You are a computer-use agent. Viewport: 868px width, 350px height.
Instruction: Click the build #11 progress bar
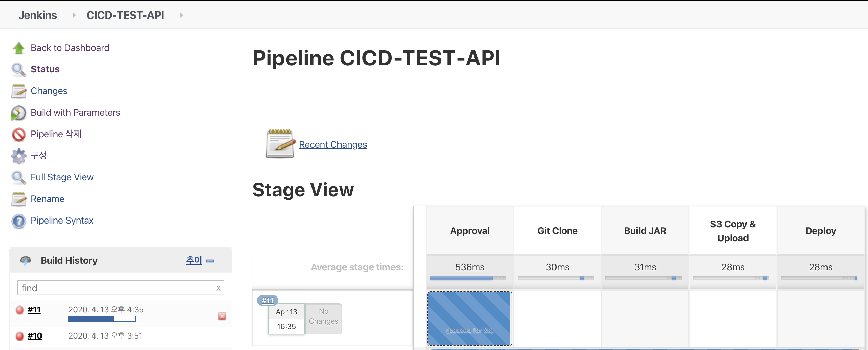102,319
